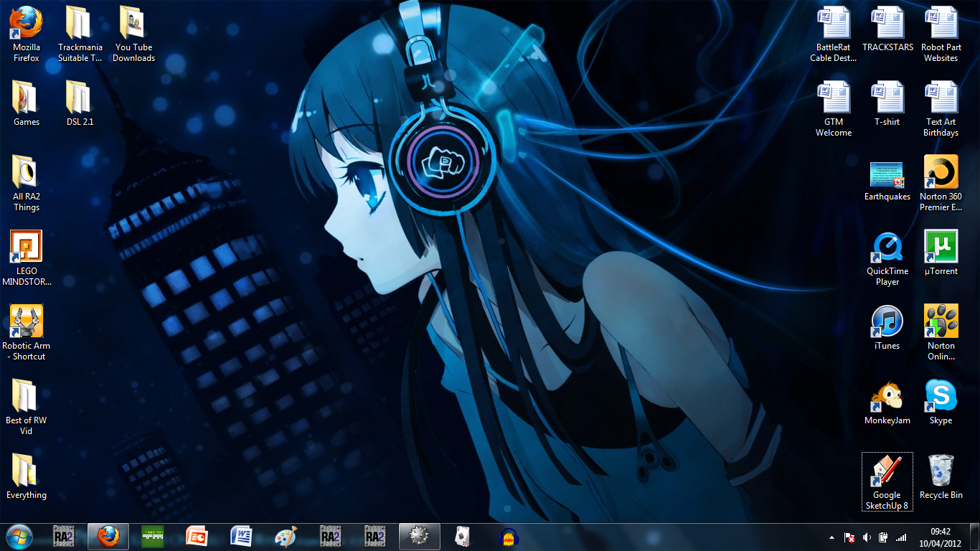The width and height of the screenshot is (980, 551).
Task: Open the BattleRat Cable Dest... Word document
Action: point(834,34)
